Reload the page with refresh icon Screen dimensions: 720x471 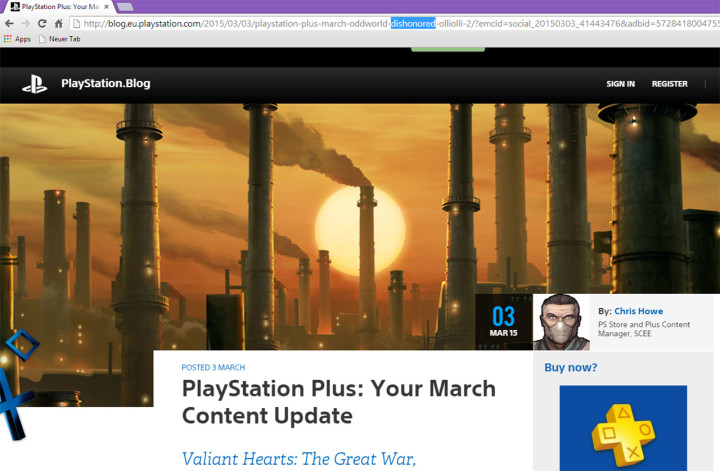pos(42,23)
